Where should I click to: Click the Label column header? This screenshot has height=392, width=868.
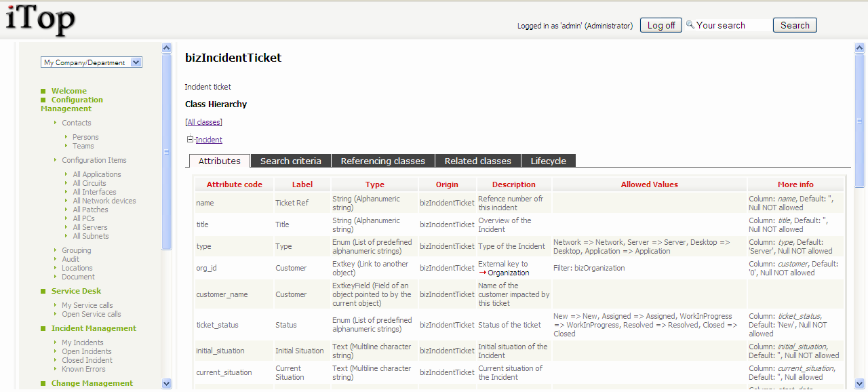[x=302, y=184]
